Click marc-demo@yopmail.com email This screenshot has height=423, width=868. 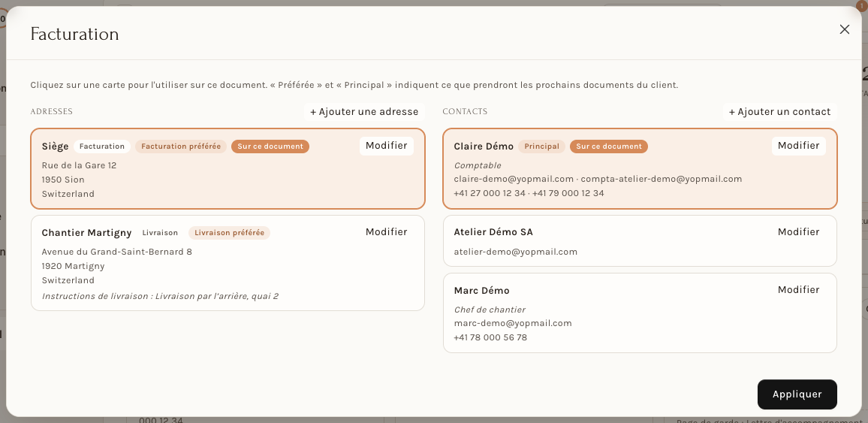click(513, 323)
